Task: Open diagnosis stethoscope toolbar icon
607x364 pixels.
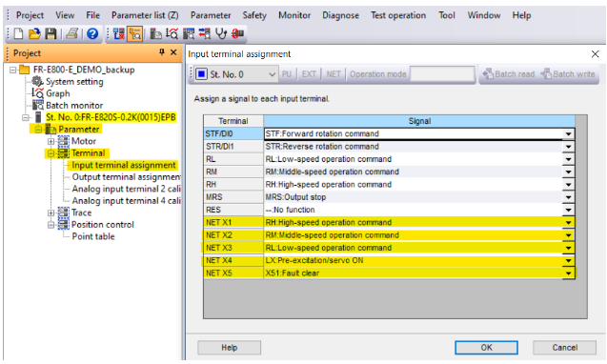Action: (221, 33)
